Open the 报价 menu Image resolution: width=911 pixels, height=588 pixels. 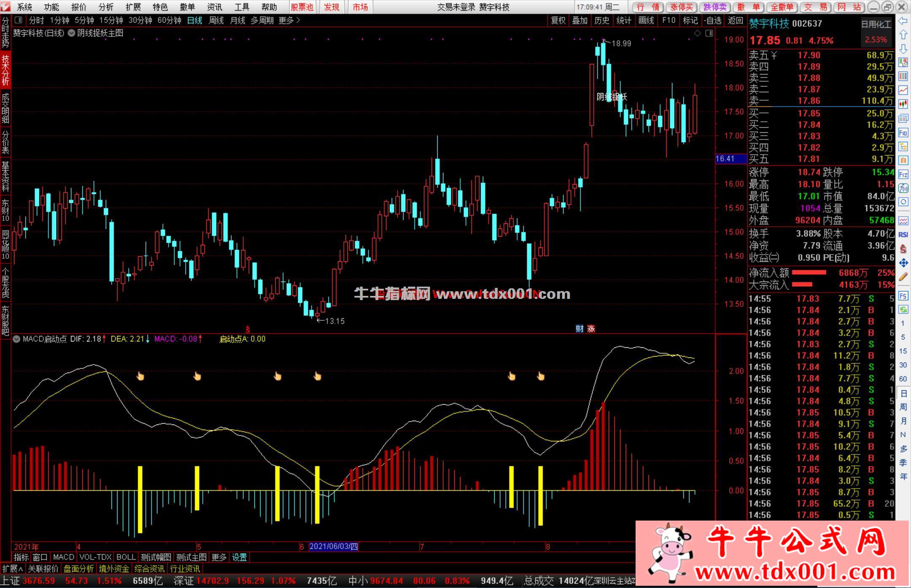(x=78, y=7)
